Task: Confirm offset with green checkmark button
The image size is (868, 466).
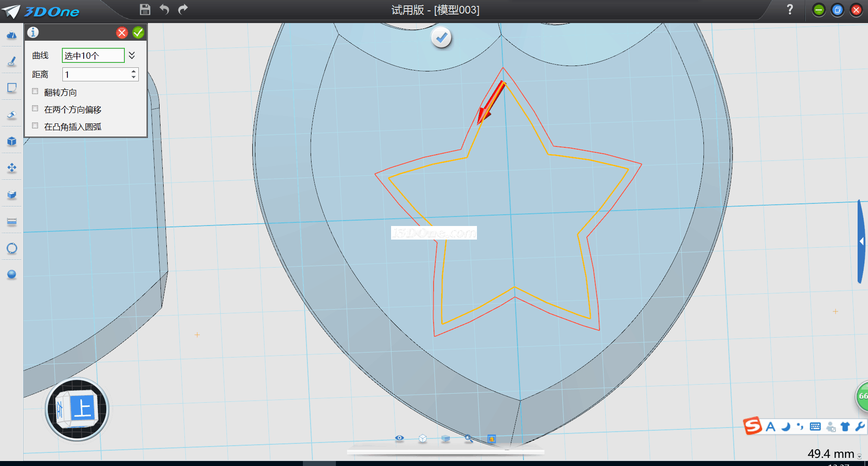Action: point(138,33)
